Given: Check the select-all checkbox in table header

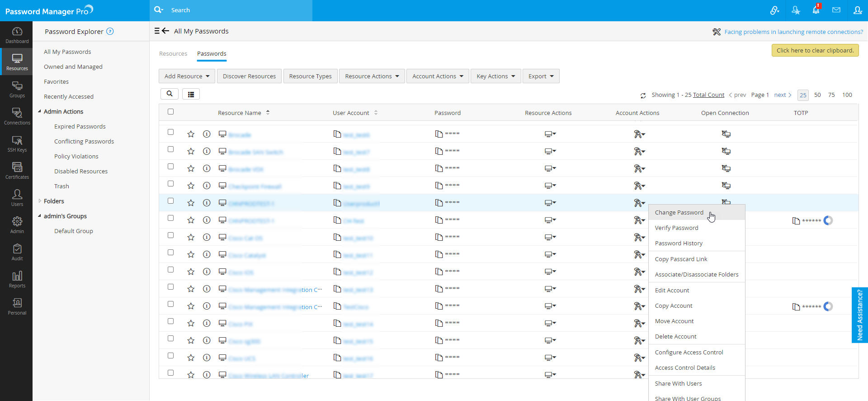Looking at the screenshot, I should pyautogui.click(x=170, y=112).
